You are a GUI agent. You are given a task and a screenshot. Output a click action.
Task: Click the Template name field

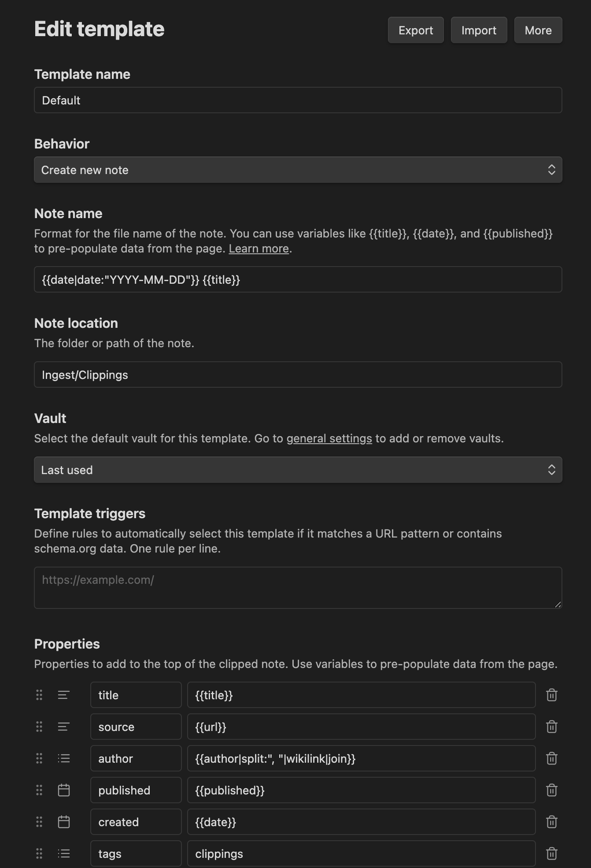pyautogui.click(x=298, y=100)
